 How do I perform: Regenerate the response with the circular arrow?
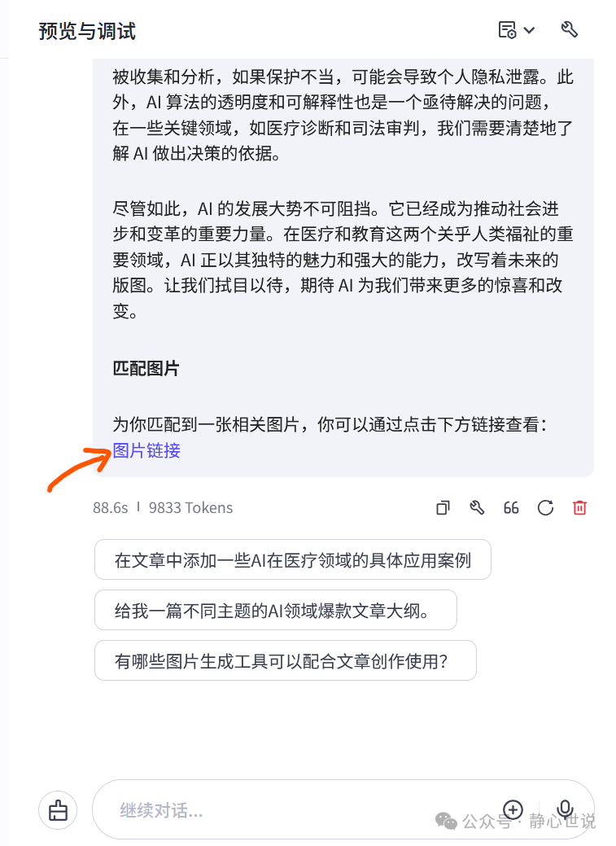pyautogui.click(x=545, y=508)
